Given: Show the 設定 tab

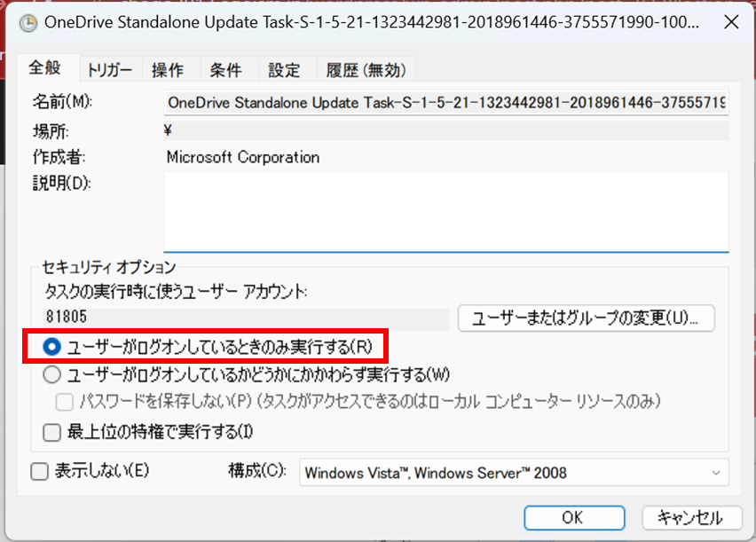Looking at the screenshot, I should click(x=284, y=70).
